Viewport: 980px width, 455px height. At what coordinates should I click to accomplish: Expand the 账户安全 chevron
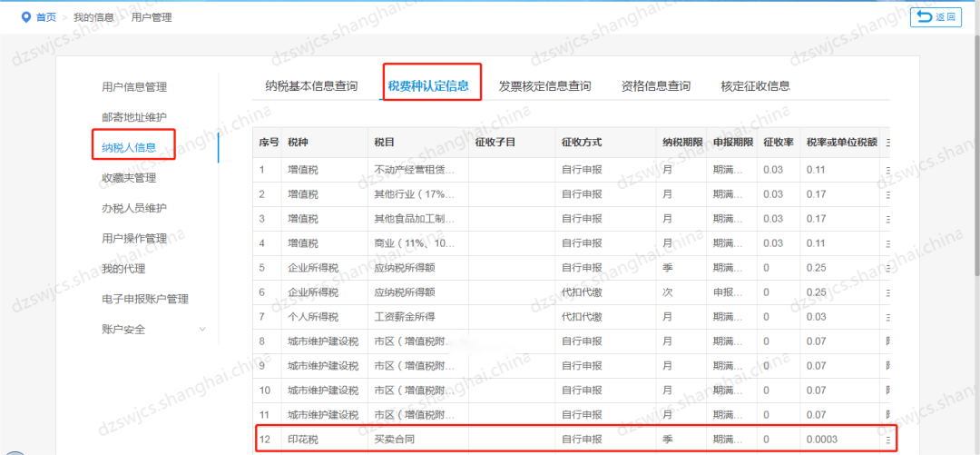[x=201, y=329]
